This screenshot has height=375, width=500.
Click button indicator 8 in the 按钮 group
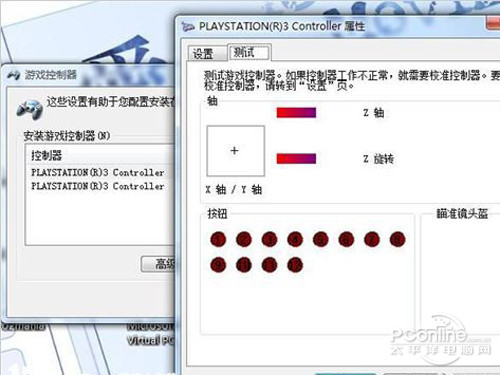pyautogui.click(x=397, y=239)
